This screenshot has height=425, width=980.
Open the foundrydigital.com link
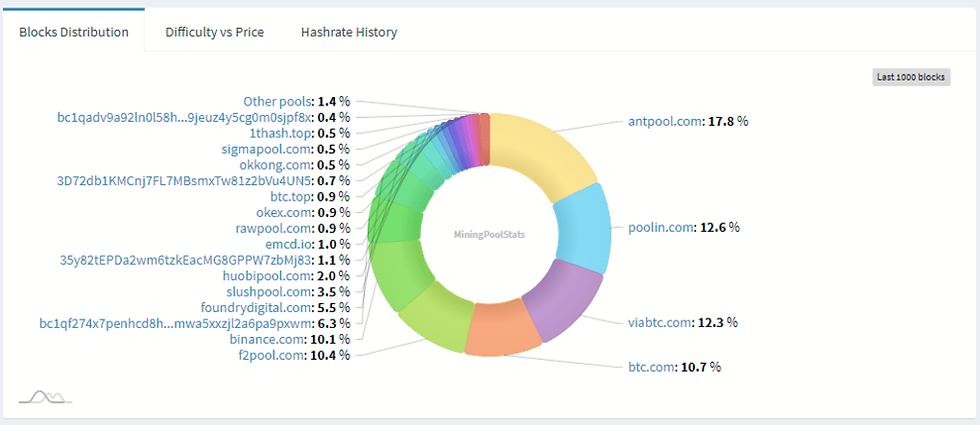click(x=256, y=307)
